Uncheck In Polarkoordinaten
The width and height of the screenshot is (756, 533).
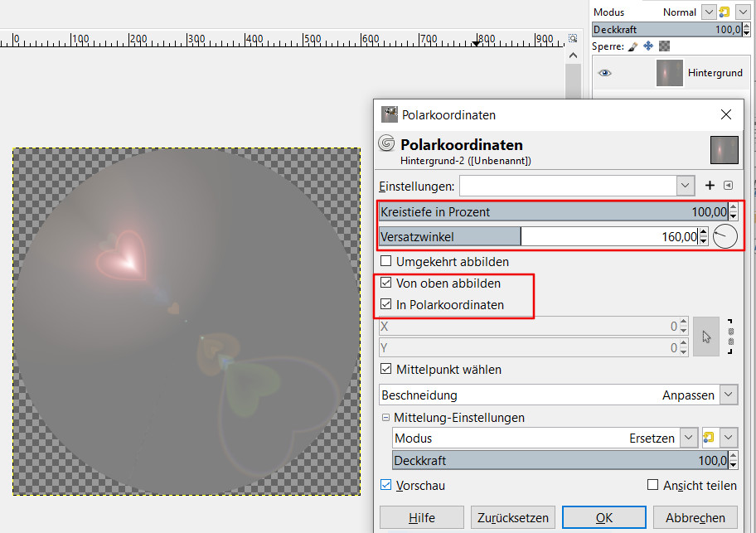385,304
